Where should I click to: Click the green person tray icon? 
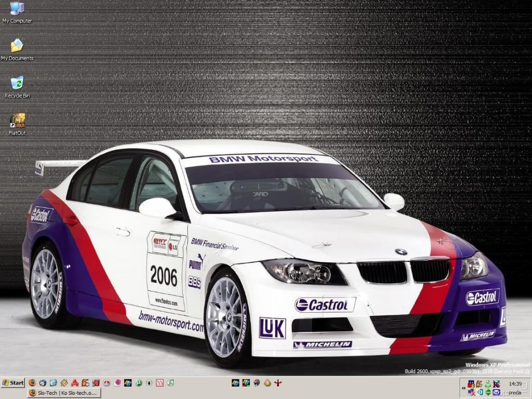[488, 384]
